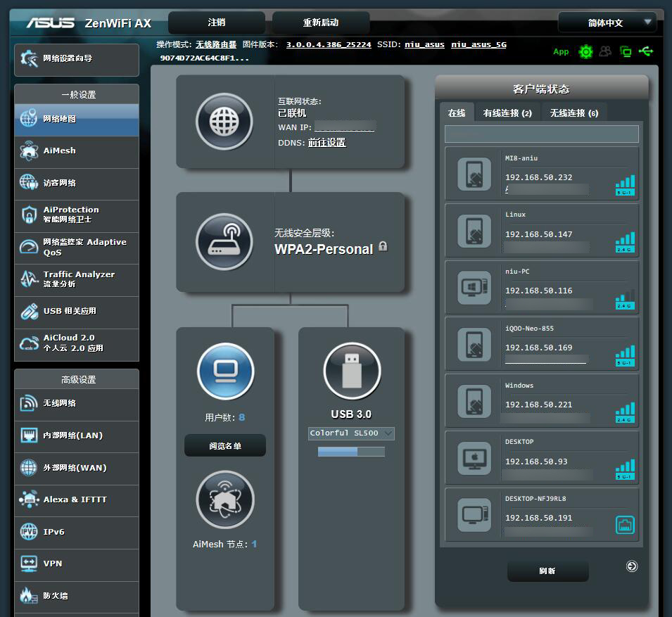Click the guest network users status icon

coord(605,52)
